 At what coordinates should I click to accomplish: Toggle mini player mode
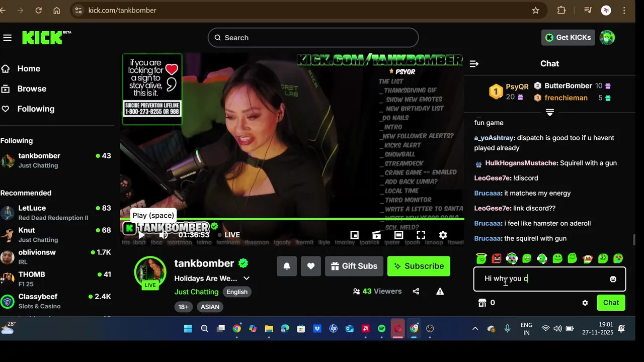click(x=354, y=235)
